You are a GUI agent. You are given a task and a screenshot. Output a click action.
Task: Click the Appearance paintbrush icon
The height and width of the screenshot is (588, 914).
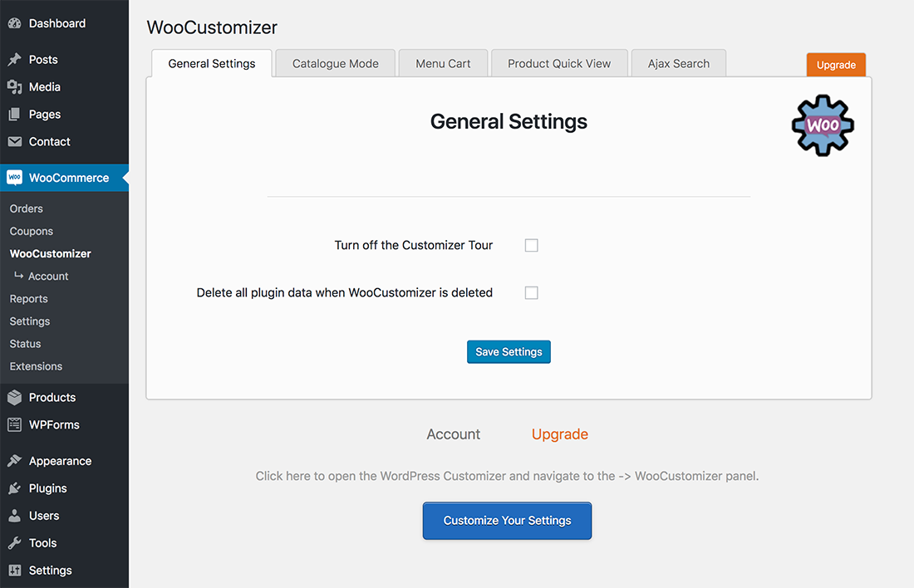click(14, 461)
